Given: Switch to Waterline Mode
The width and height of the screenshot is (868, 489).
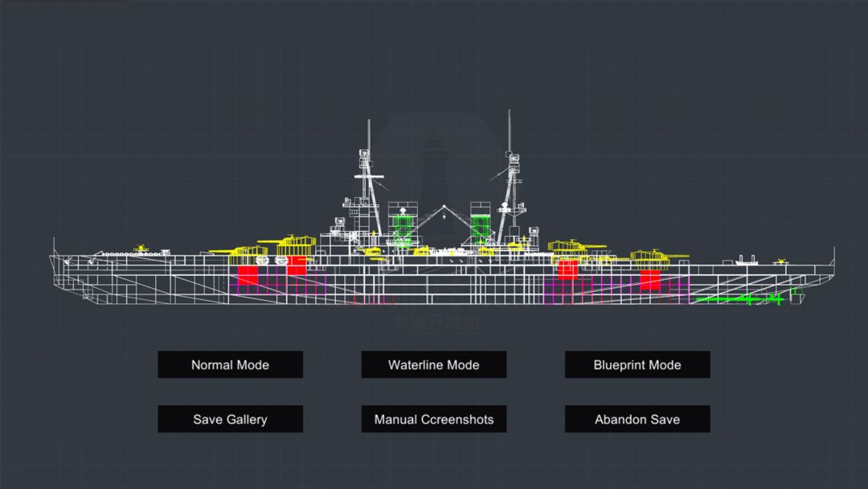Looking at the screenshot, I should coord(433,364).
